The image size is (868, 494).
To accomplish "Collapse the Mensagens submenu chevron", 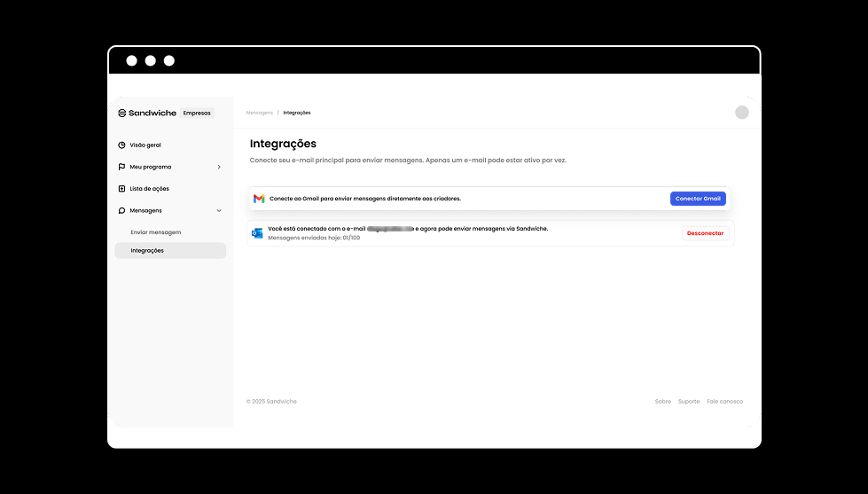I will coord(219,210).
